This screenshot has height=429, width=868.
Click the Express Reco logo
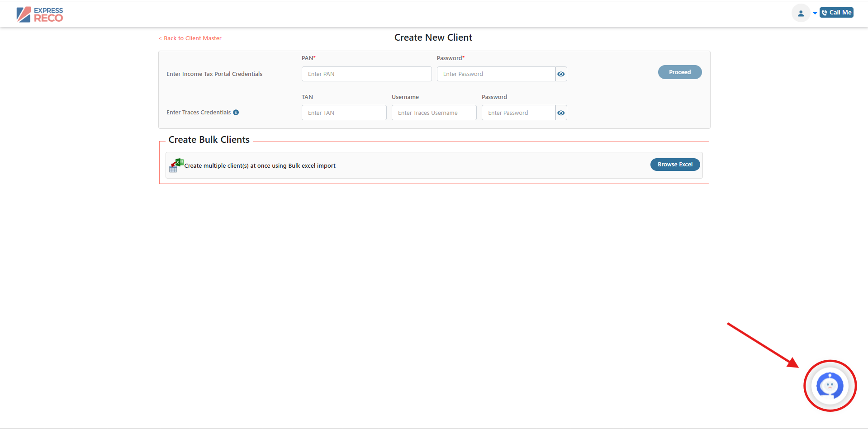coord(40,14)
